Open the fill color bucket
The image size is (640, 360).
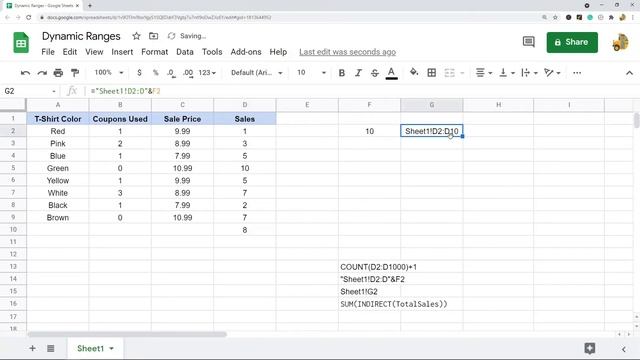414,73
